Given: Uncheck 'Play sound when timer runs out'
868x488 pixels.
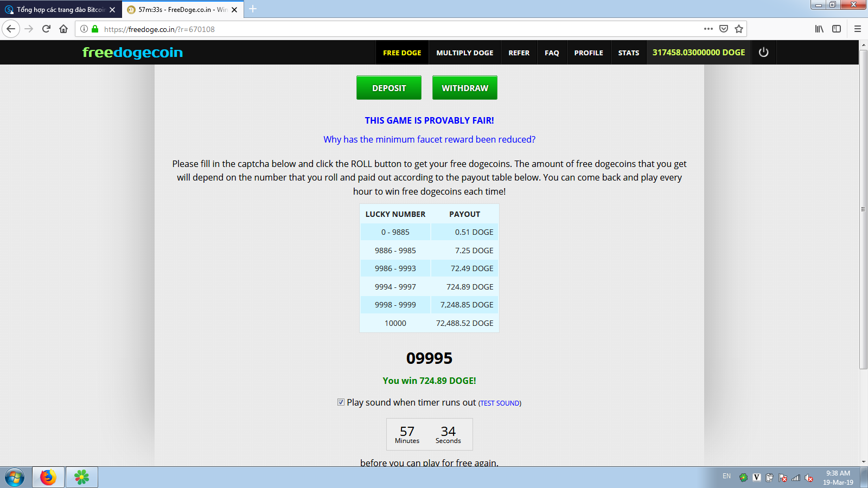Looking at the screenshot, I should coord(341,402).
